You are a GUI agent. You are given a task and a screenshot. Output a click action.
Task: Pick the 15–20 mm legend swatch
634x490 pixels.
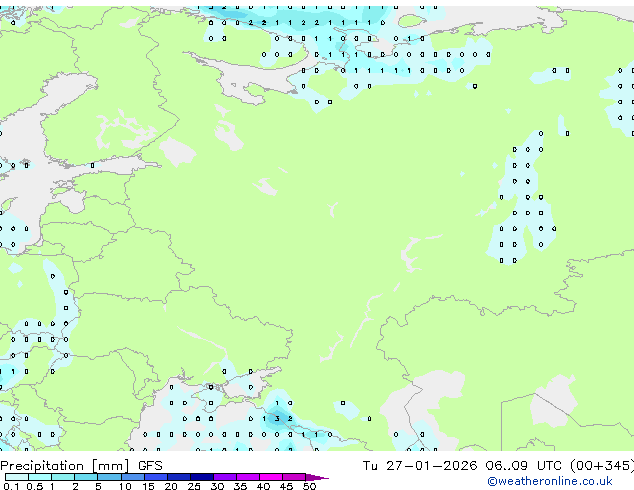click(x=155, y=477)
